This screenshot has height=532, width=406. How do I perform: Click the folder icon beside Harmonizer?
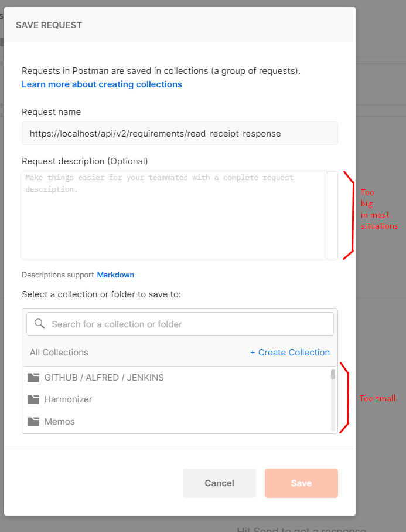click(33, 399)
